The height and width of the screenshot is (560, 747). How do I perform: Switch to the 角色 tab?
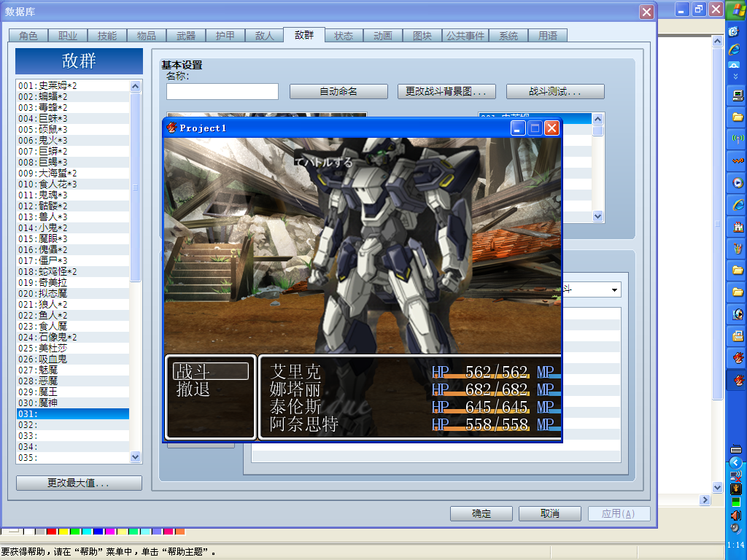pos(28,36)
